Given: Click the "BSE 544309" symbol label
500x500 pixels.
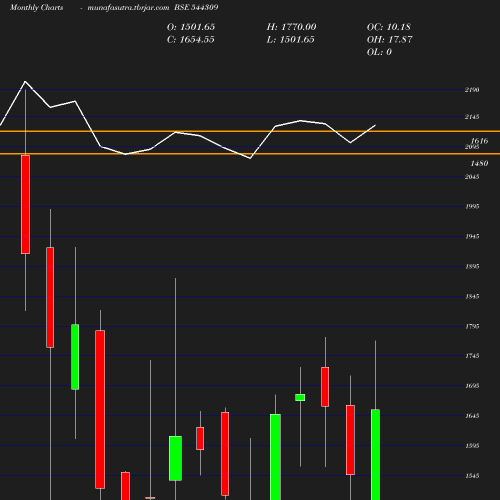Looking at the screenshot, I should 196,7.
